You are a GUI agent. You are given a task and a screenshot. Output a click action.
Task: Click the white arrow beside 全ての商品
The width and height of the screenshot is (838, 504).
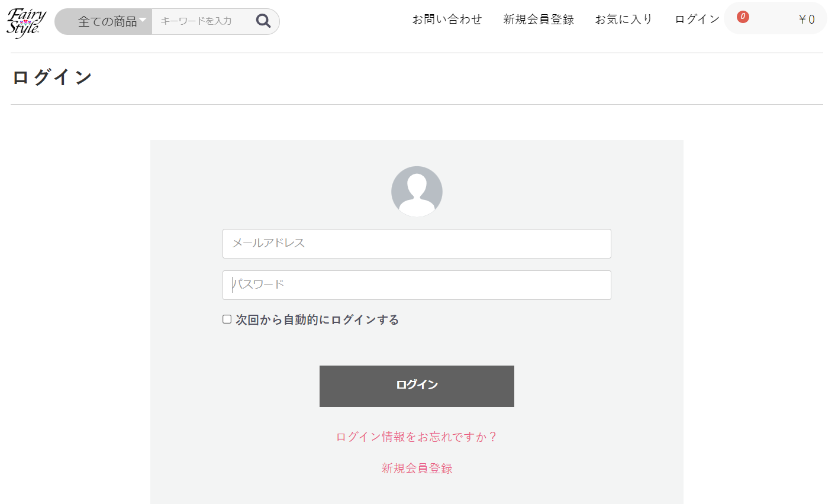pos(143,20)
